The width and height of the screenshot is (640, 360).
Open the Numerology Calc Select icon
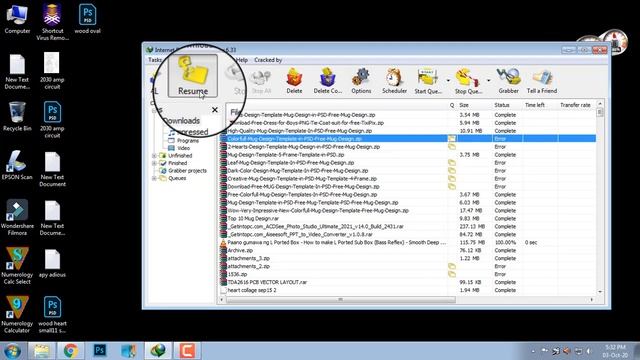pos(17,266)
